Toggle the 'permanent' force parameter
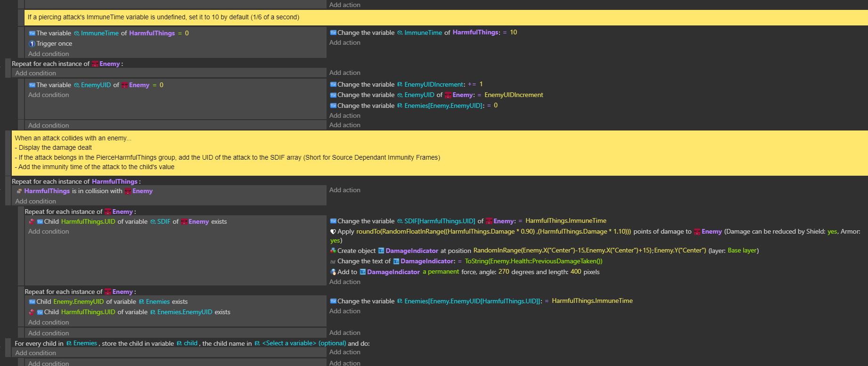The image size is (868, 366). [x=440, y=272]
